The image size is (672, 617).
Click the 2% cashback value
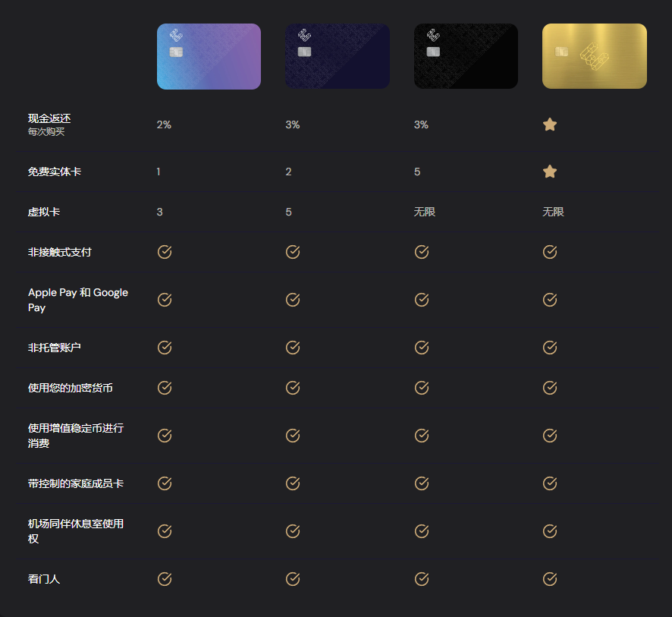coord(164,124)
